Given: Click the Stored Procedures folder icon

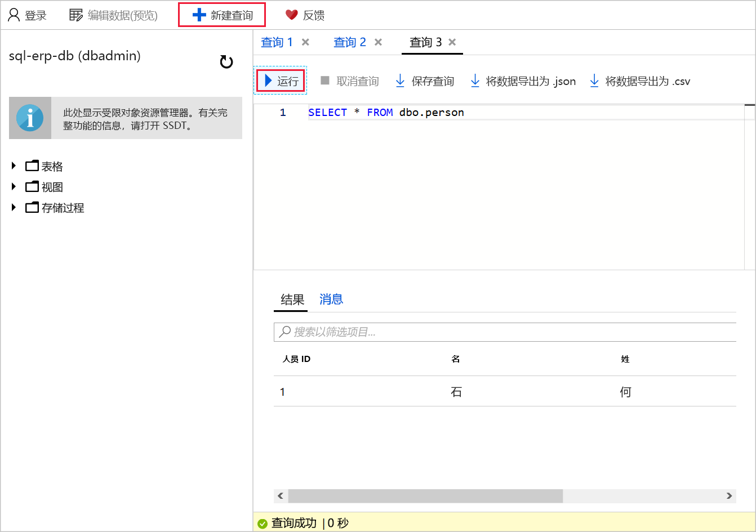Looking at the screenshot, I should point(32,207).
